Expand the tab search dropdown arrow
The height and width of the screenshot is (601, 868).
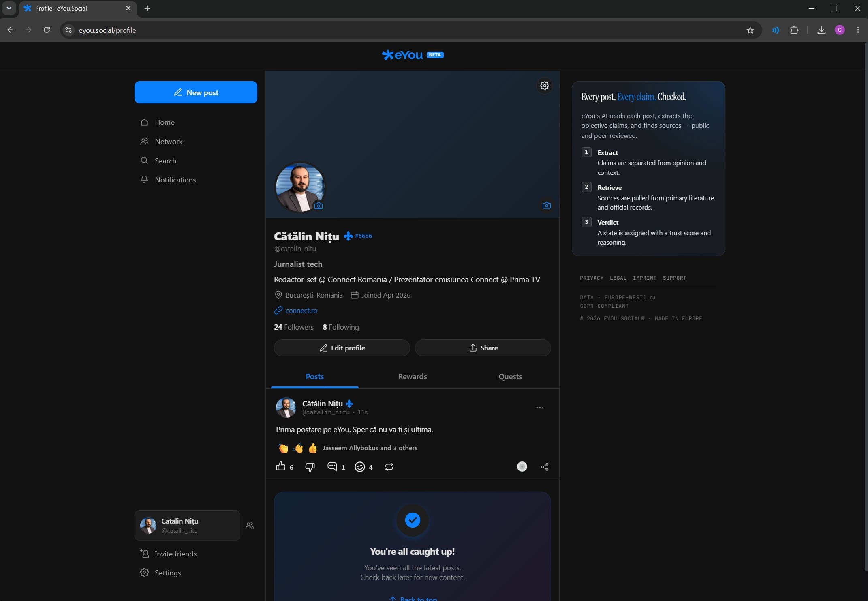pos(9,8)
